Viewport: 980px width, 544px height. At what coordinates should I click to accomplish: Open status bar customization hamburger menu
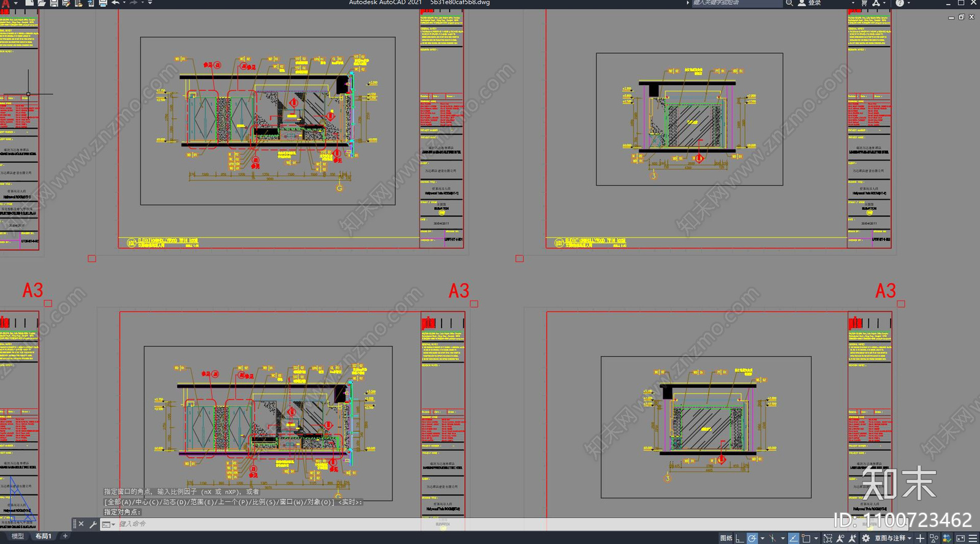[x=973, y=538]
